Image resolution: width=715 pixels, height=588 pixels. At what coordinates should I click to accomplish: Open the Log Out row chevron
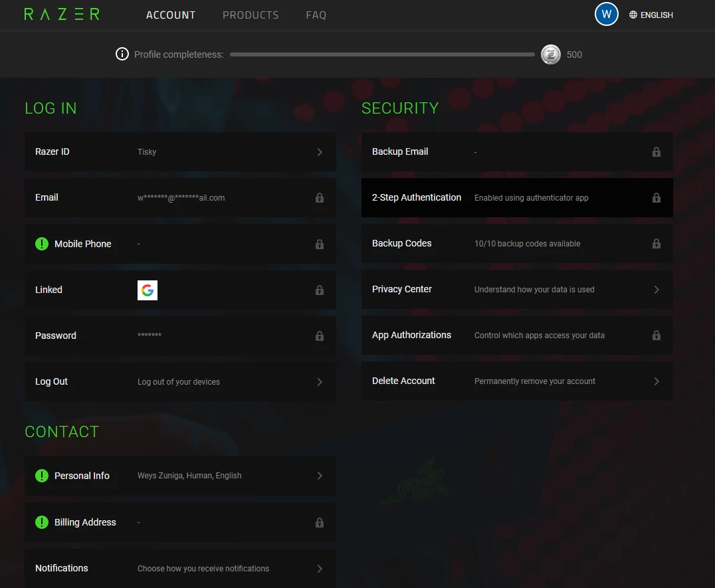(320, 382)
